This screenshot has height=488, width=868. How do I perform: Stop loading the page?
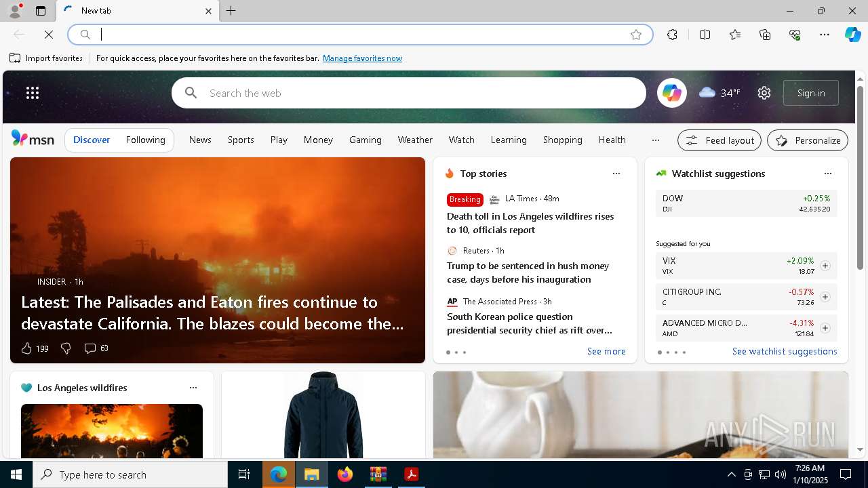click(x=49, y=35)
